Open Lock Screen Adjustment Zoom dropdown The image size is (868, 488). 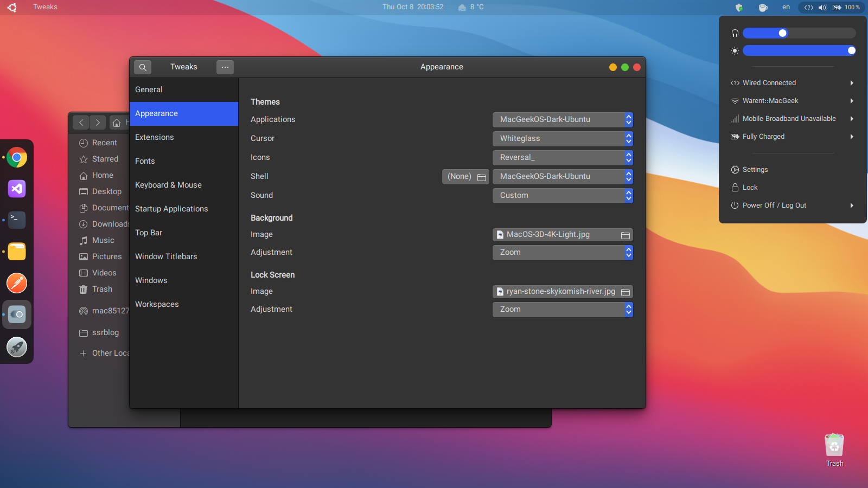coord(563,310)
